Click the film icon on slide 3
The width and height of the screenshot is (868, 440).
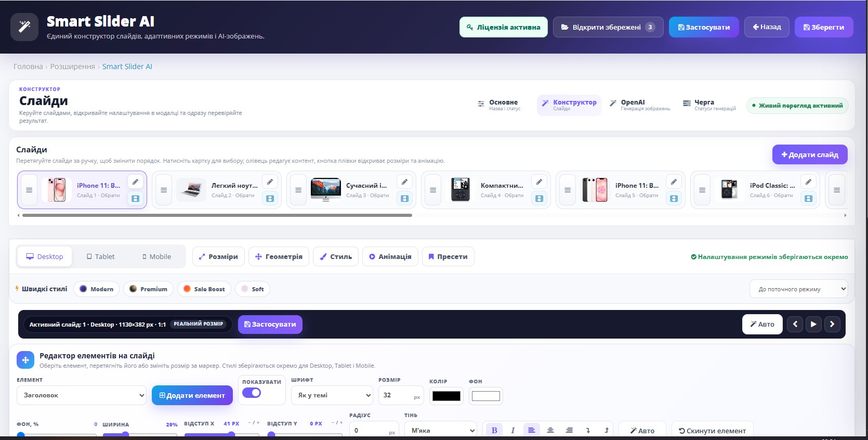tap(404, 198)
